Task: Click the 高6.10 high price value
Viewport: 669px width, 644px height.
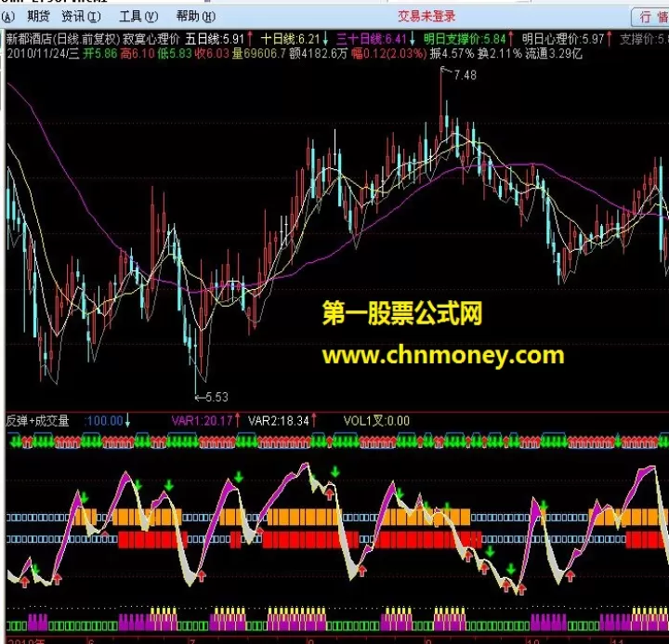Action: [x=137, y=54]
